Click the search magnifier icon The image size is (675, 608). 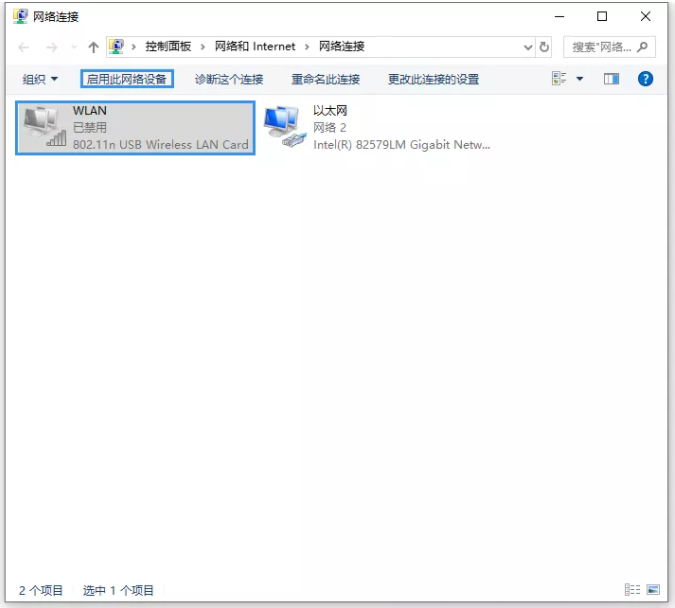pos(643,47)
